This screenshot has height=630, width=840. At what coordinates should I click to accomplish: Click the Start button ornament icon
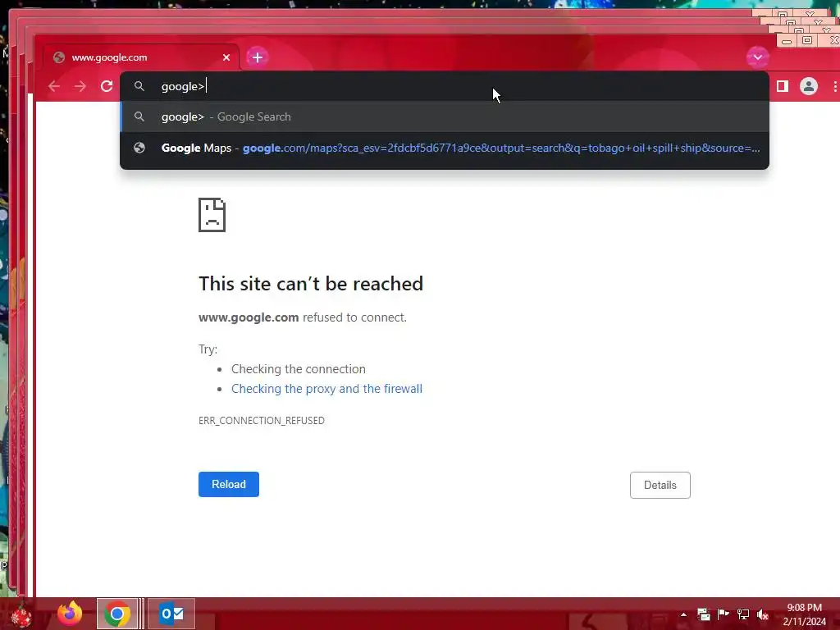pyautogui.click(x=21, y=615)
